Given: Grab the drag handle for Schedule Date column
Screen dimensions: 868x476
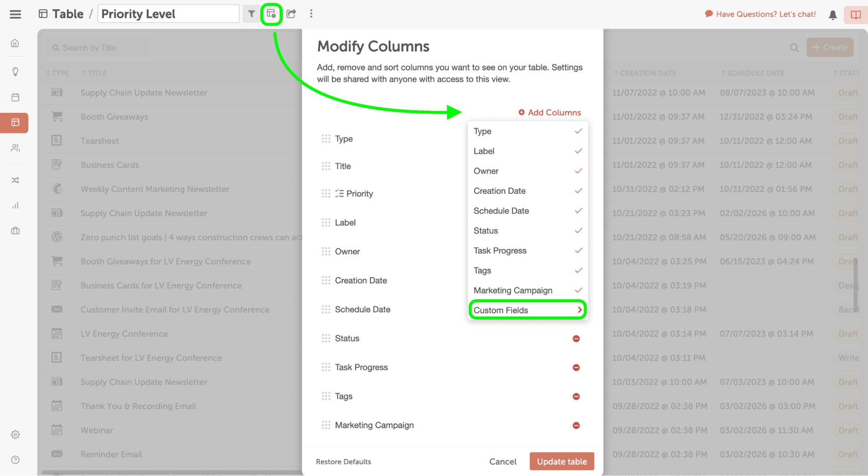Looking at the screenshot, I should [x=326, y=309].
